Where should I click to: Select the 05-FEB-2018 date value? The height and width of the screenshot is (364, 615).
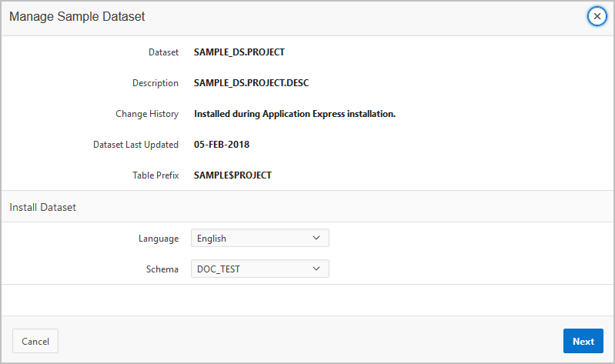coord(222,145)
